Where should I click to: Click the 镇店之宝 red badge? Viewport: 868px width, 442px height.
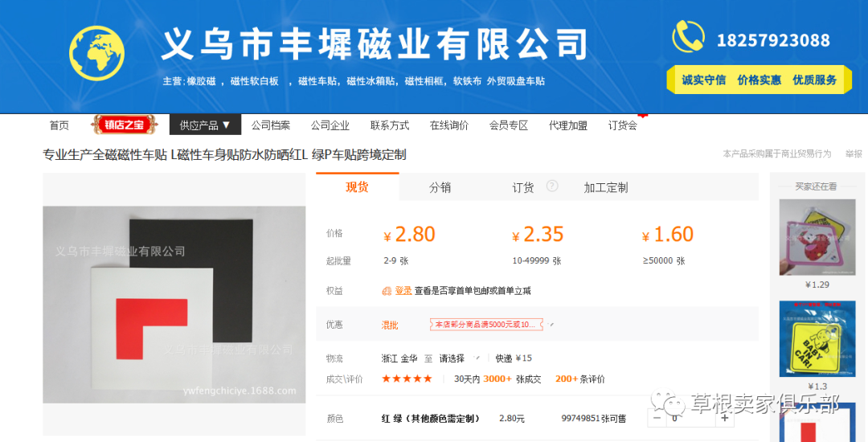point(125,125)
